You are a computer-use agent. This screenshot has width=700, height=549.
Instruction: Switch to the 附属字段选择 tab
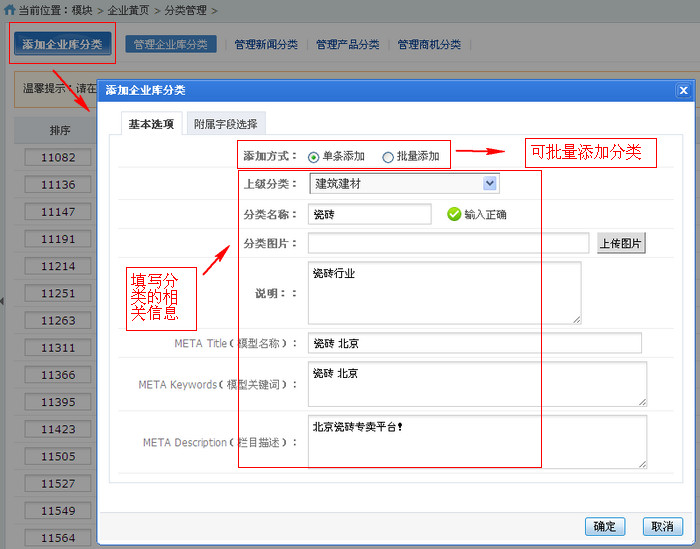[x=226, y=124]
